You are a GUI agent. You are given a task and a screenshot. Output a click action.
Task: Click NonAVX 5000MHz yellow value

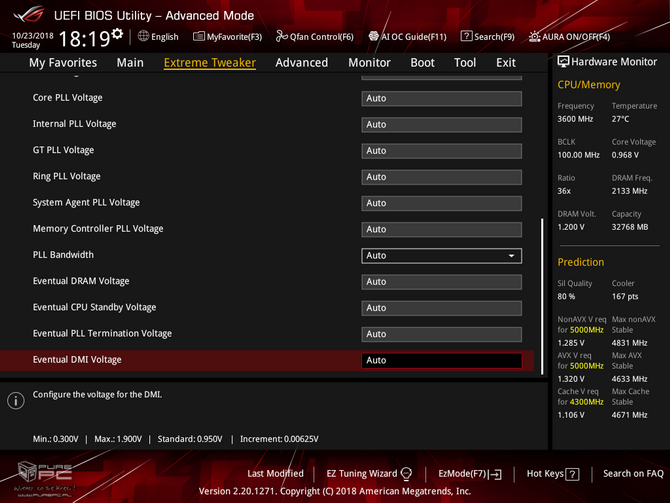click(x=587, y=330)
